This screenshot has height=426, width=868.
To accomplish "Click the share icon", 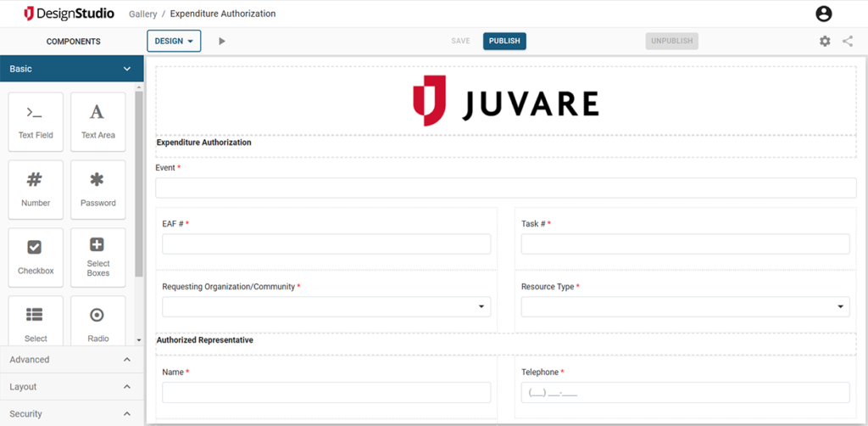I will pyautogui.click(x=848, y=41).
